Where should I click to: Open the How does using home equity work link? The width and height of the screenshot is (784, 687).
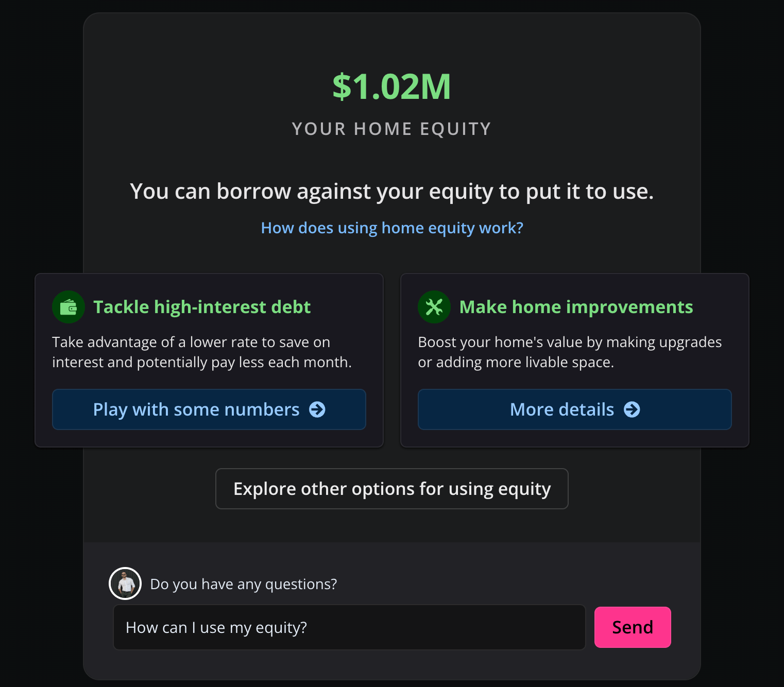tap(392, 228)
